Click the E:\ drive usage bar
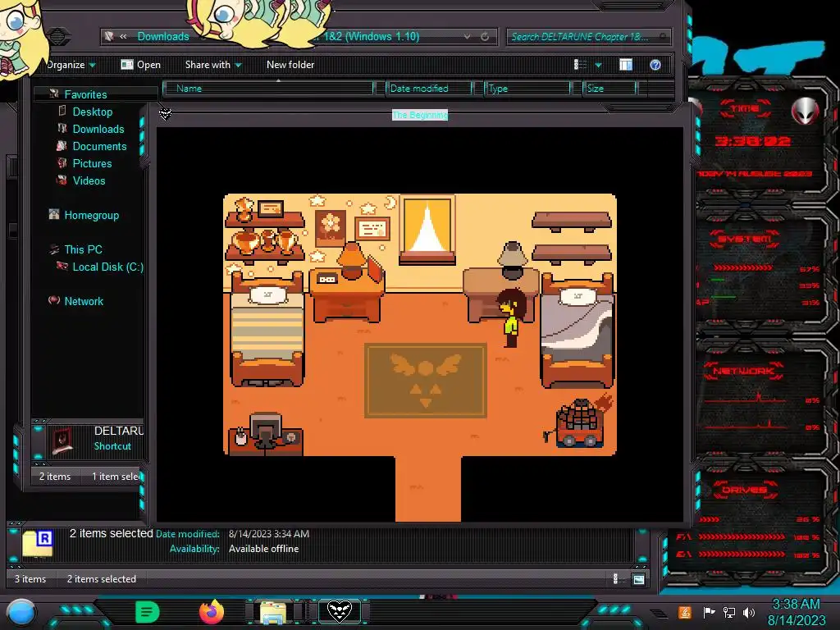Screen dimensions: 840x630 [x=742, y=555]
